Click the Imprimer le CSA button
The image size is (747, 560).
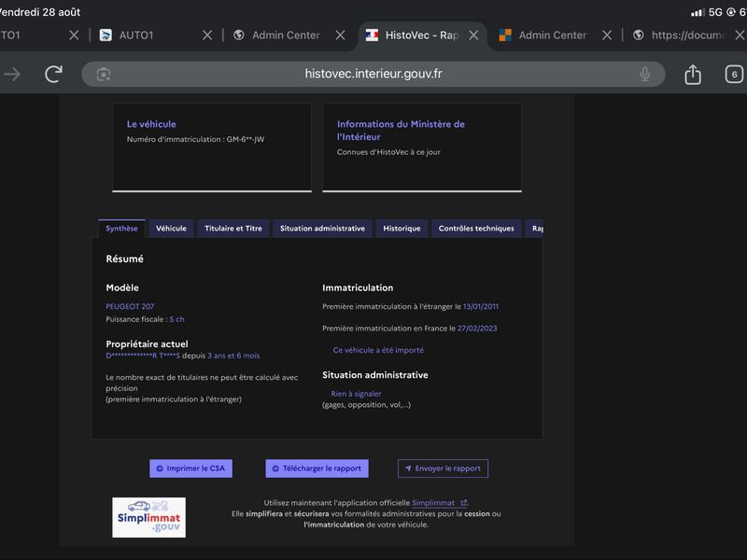coord(190,469)
